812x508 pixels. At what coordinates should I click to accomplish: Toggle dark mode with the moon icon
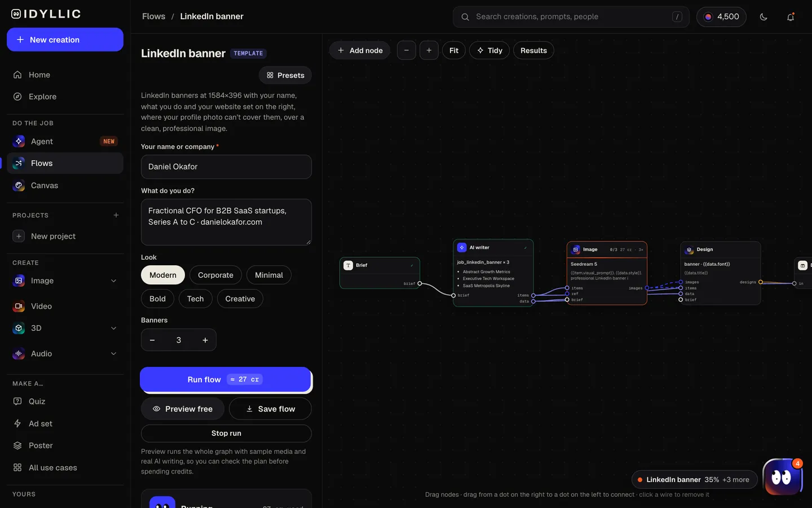(x=764, y=17)
